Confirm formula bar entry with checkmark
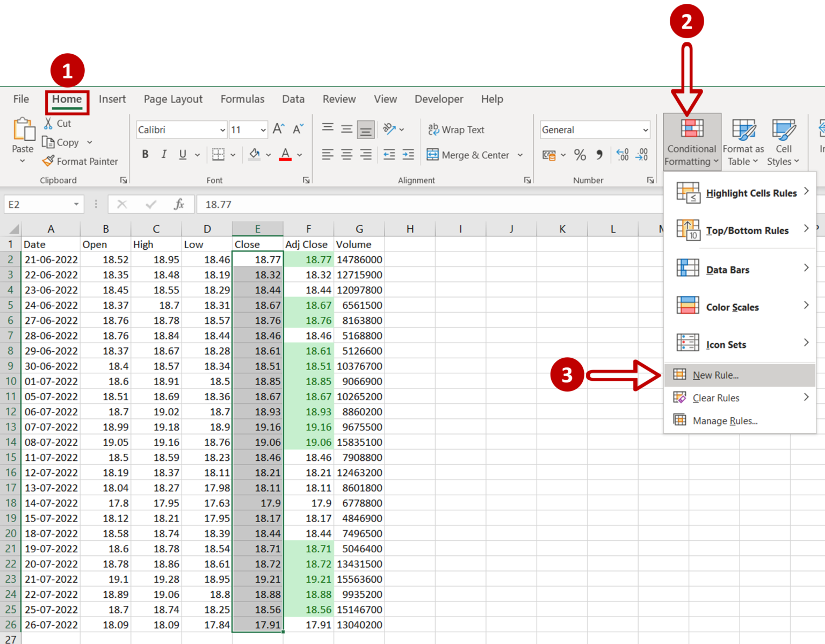Screen dimensions: 825x644 point(151,204)
